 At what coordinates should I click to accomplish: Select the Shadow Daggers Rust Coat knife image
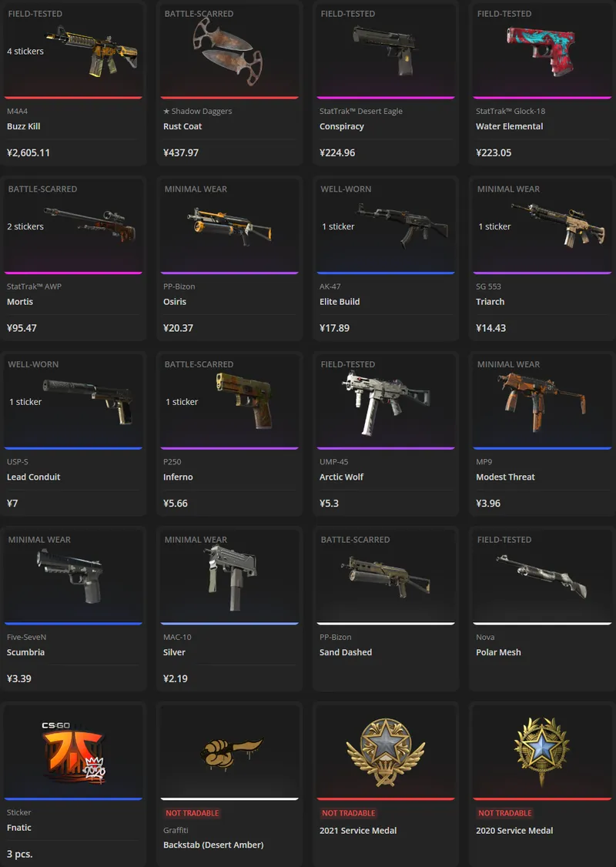pyautogui.click(x=228, y=51)
